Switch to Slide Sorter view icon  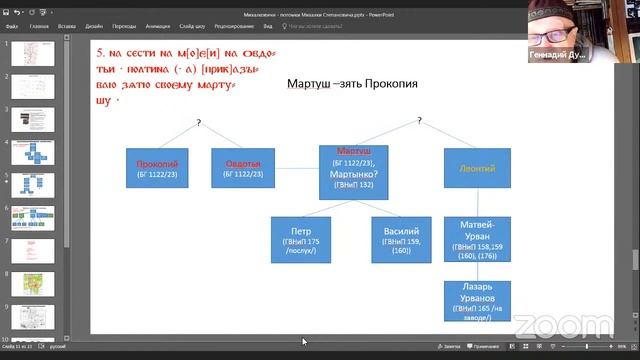coord(526,347)
